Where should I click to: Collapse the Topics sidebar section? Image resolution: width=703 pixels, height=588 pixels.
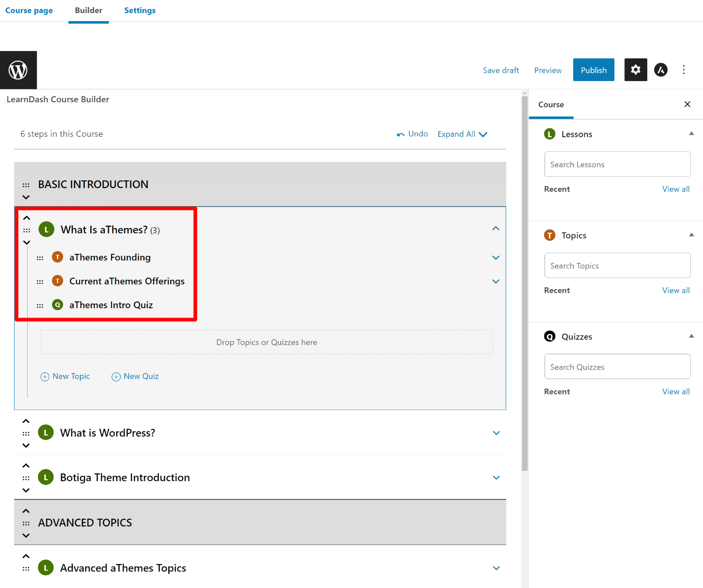[x=691, y=235]
